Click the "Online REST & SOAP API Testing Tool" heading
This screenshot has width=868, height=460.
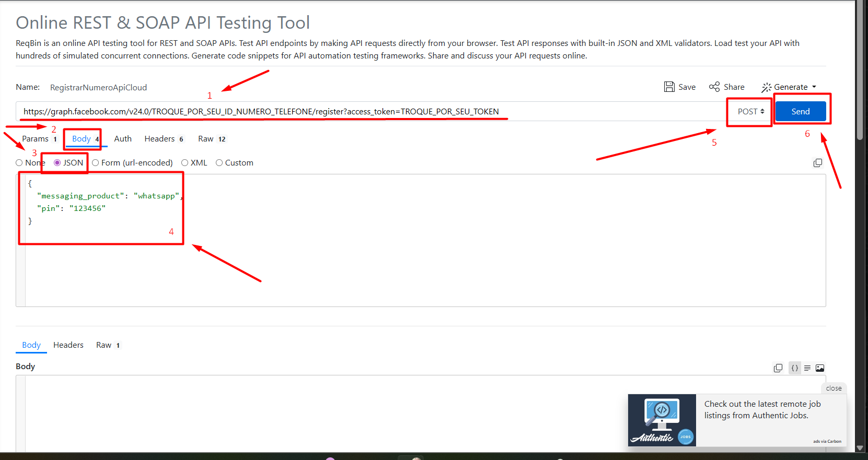(163, 23)
